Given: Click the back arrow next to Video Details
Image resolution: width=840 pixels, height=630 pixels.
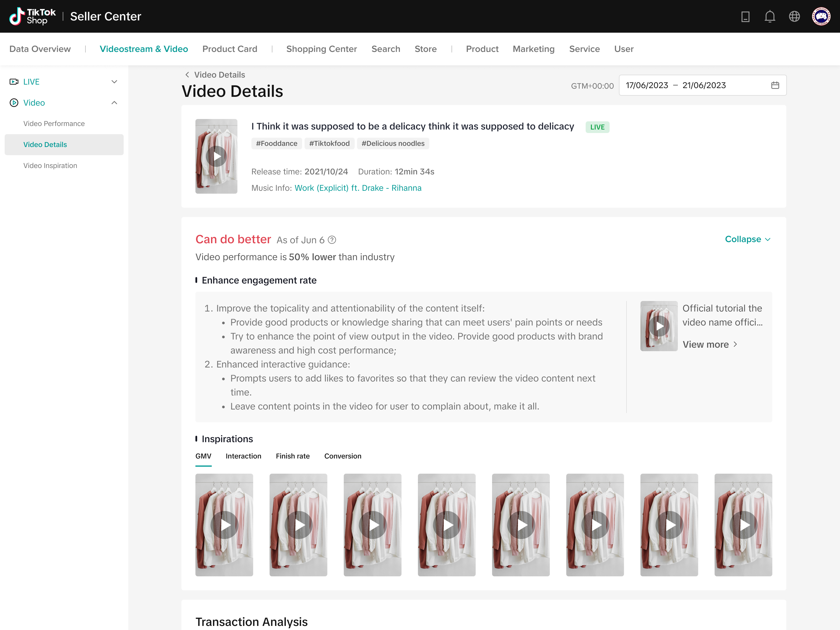Looking at the screenshot, I should pos(187,75).
